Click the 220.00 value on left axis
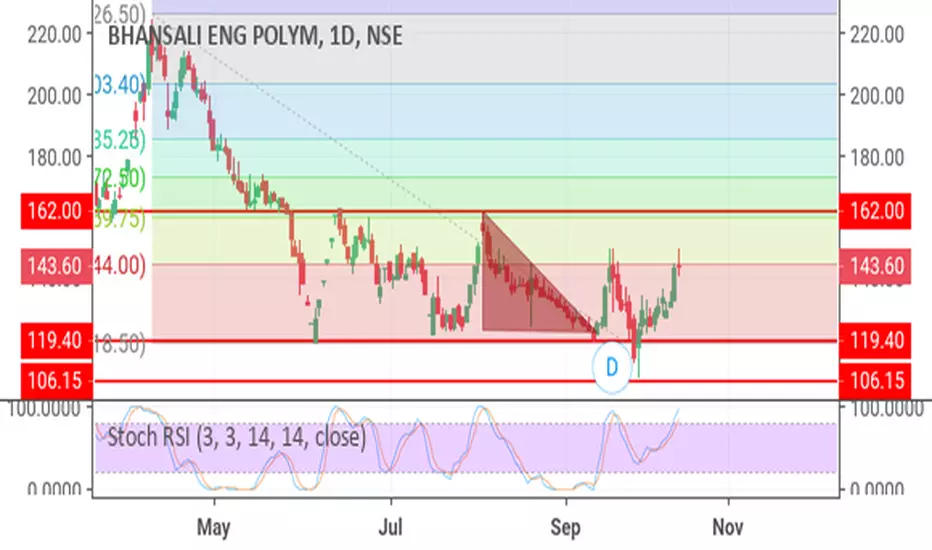This screenshot has width=932, height=550. point(55,34)
